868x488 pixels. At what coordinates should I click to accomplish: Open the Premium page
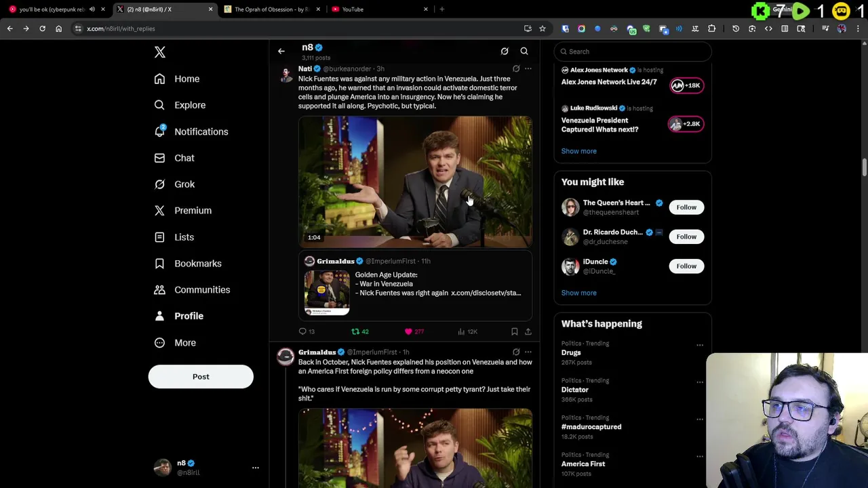click(183, 211)
